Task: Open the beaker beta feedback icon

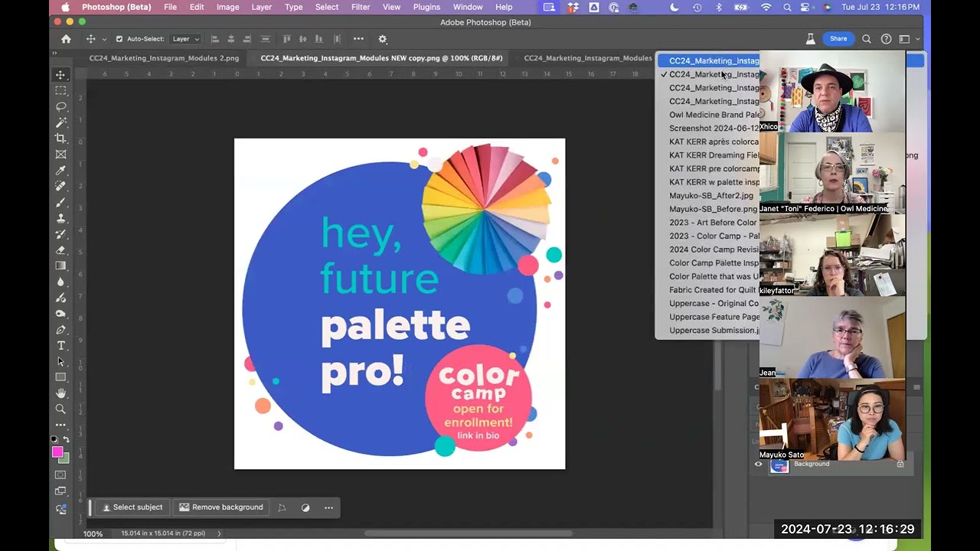Action: click(810, 39)
